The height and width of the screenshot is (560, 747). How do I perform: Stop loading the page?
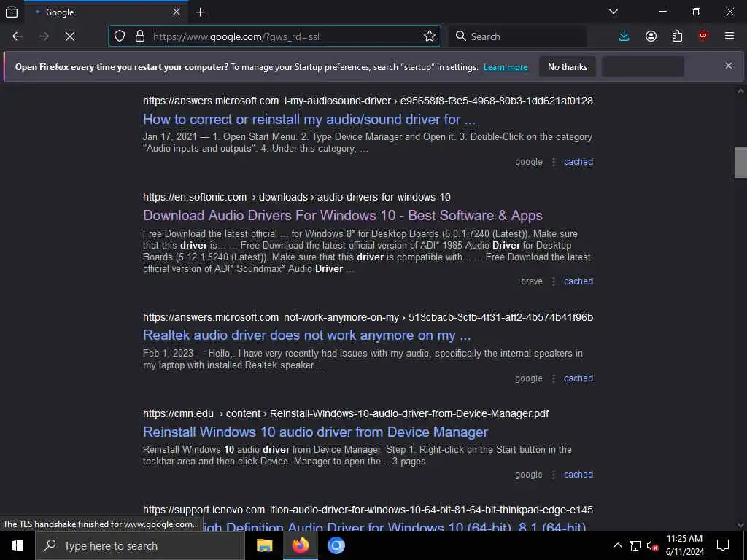coord(70,36)
